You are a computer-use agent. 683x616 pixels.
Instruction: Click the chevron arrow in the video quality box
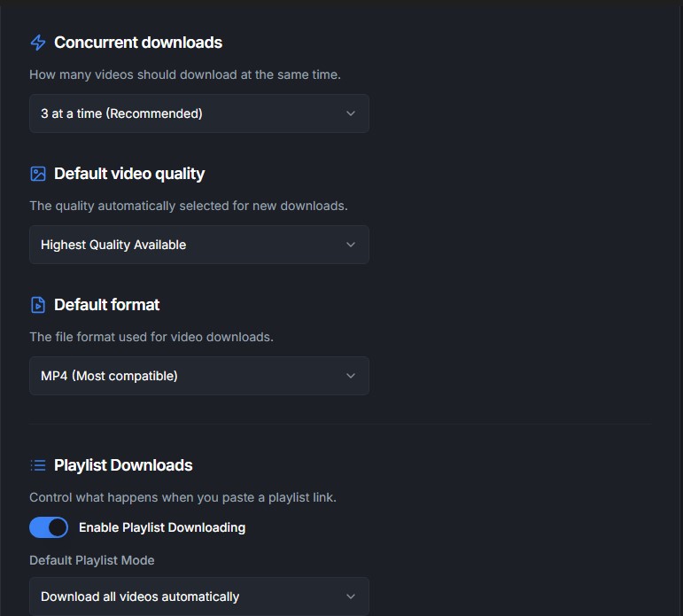click(351, 245)
